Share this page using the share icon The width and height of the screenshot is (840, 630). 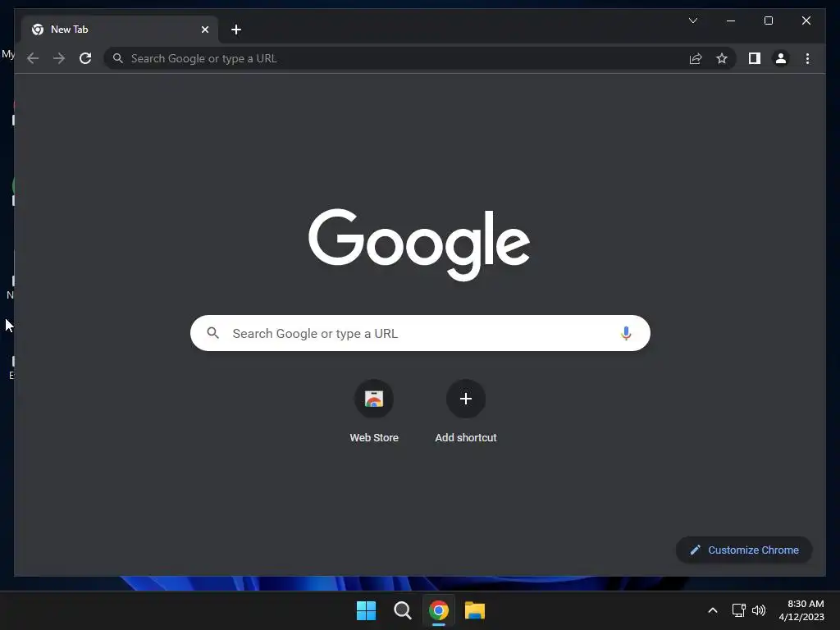[x=696, y=58]
